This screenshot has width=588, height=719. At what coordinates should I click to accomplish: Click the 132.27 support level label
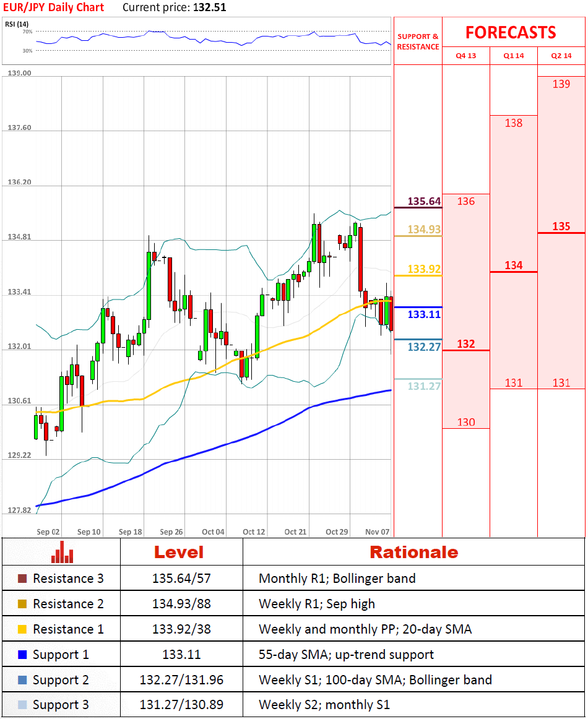424,347
